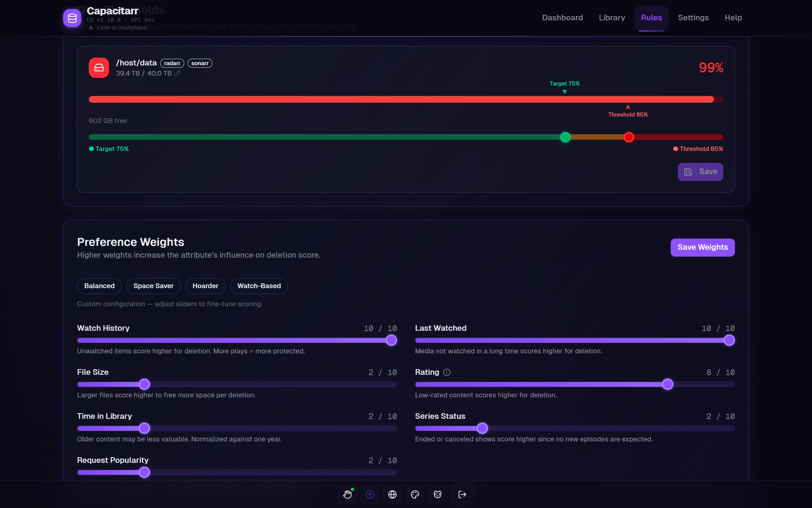Click the Time in Library slider handle

tap(144, 428)
